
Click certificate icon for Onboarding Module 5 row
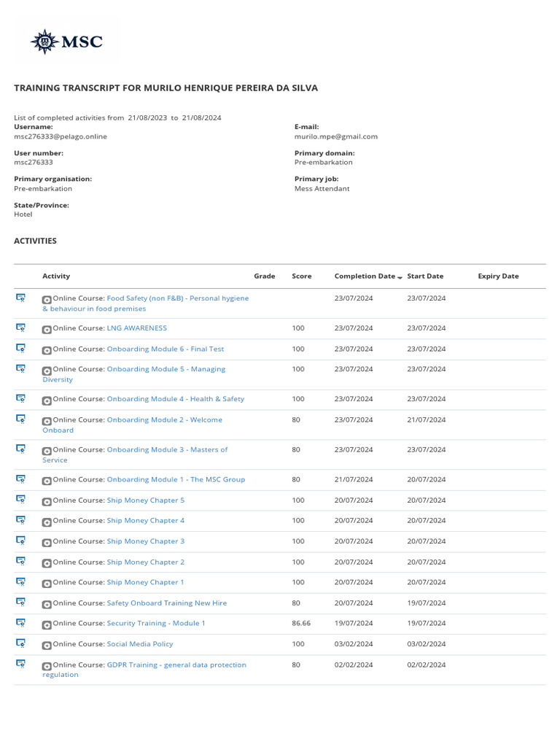[x=20, y=368]
